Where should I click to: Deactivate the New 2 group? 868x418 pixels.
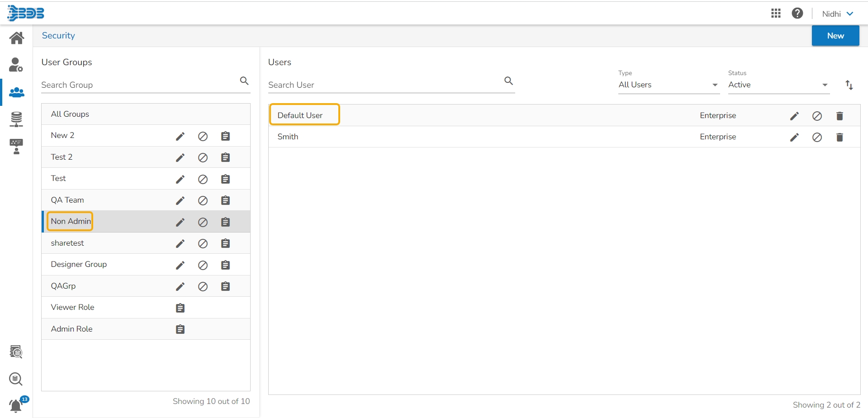[x=203, y=136]
